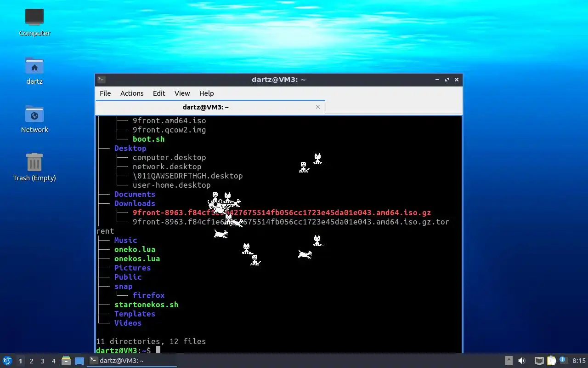Click the terminal window title bar text

pyautogui.click(x=278, y=80)
